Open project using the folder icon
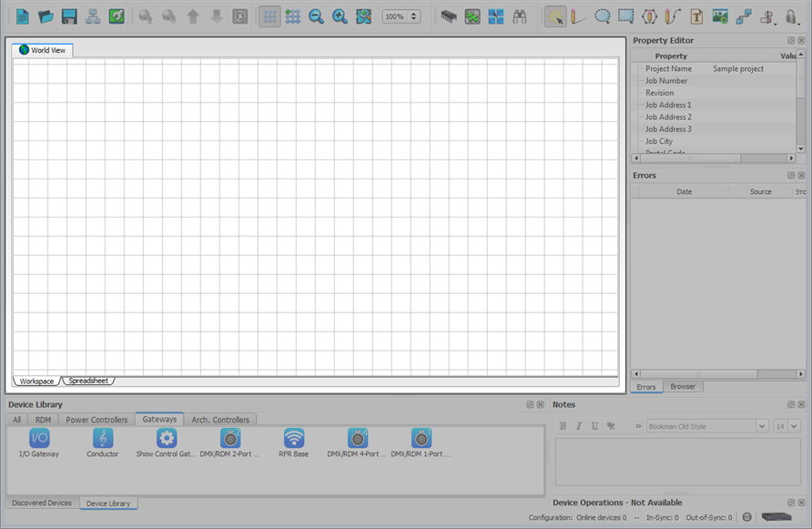The height and width of the screenshot is (529, 812). [46, 16]
